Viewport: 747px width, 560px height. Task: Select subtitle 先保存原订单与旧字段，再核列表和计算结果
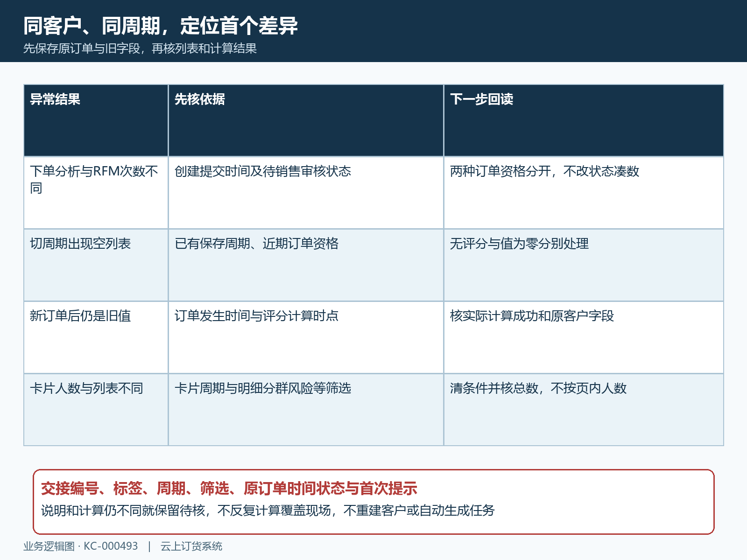coord(140,49)
